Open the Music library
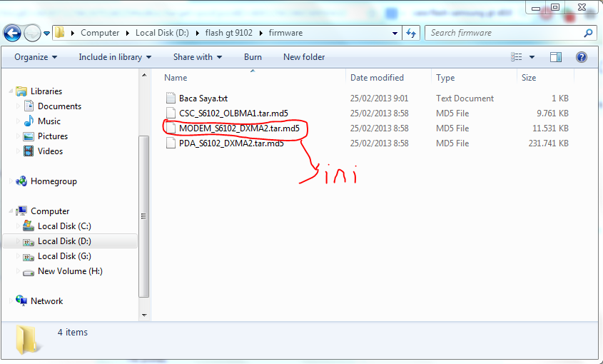603x364 pixels. tap(49, 121)
